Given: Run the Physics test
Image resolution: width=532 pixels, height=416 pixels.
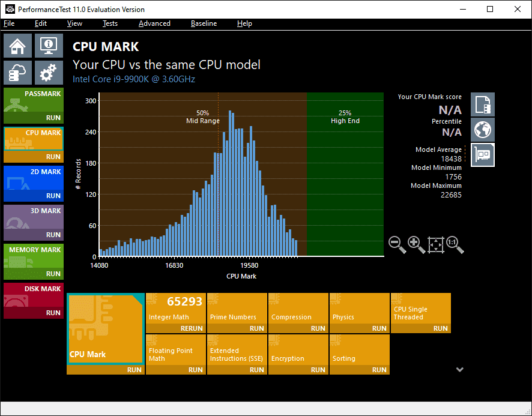Looking at the screenshot, I should point(360,328).
